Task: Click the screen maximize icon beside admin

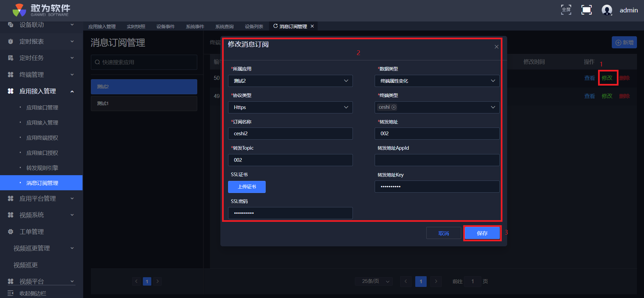Action: pyautogui.click(x=586, y=10)
